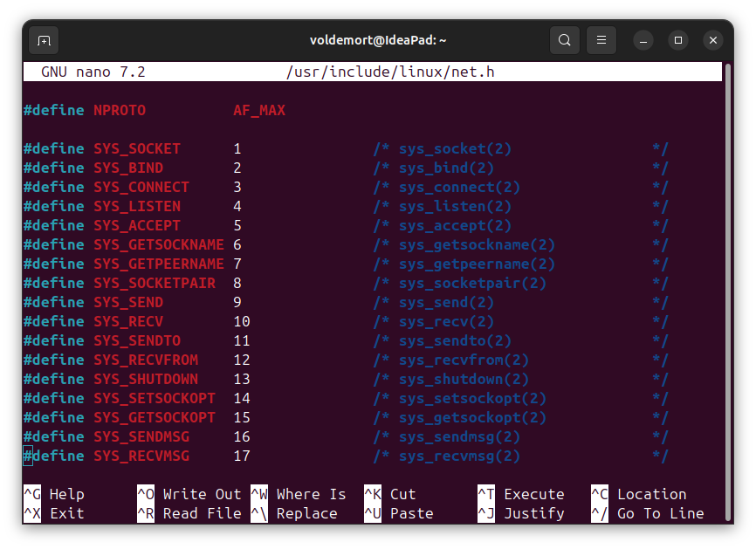Screen dimensions: 756x549
Task: Click the SYS_SENDTO macro name
Action: pyautogui.click(x=137, y=340)
